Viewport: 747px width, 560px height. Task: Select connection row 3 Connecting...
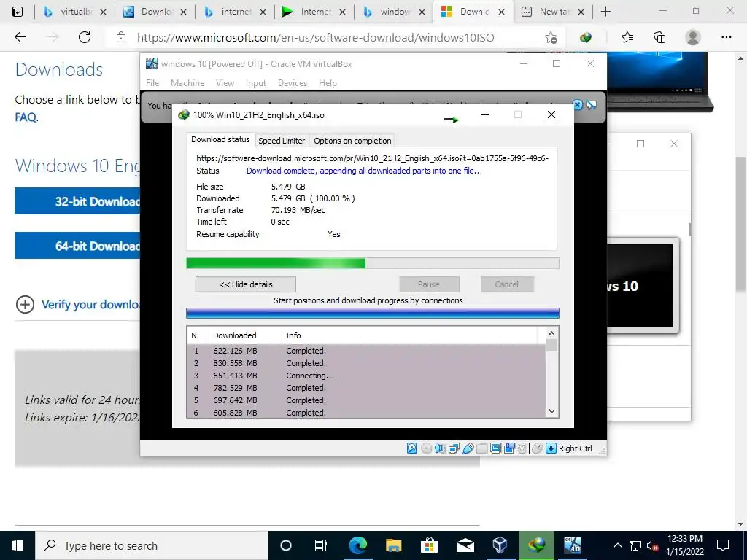[x=366, y=376]
